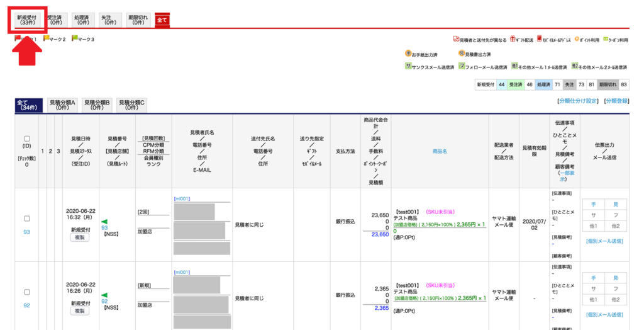This screenshot has width=644, height=330.
Task: Click the truck icon for 見積者と送付先が異なる
Action: pos(456,38)
